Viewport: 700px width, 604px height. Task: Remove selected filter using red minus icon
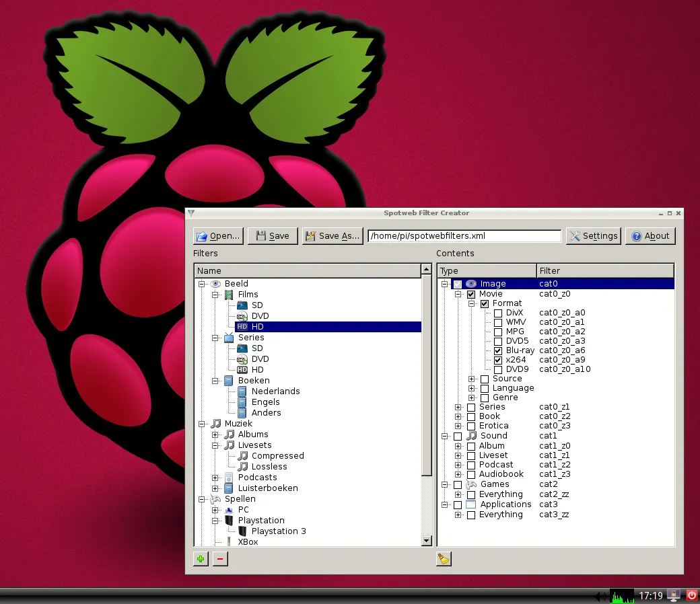click(x=220, y=558)
